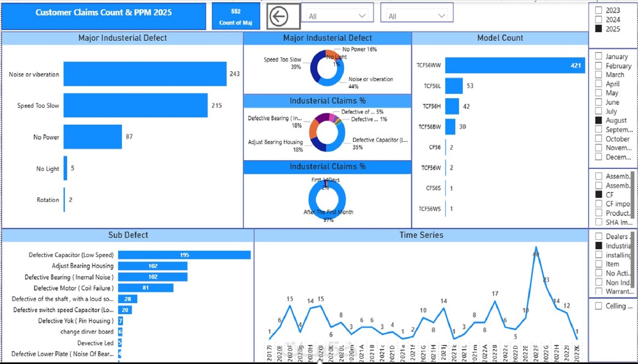Check the October month filter
Screen dimensions: 638x364
(x=599, y=138)
